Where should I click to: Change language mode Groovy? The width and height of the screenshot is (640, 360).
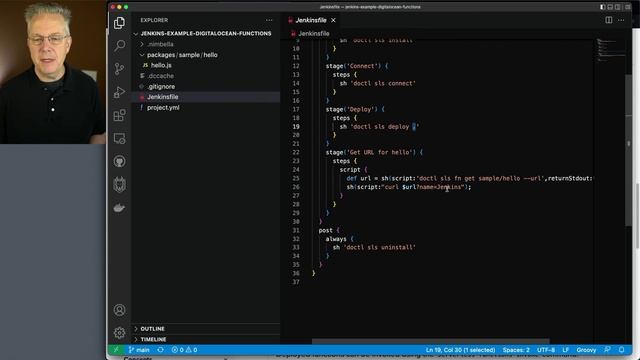coord(586,350)
